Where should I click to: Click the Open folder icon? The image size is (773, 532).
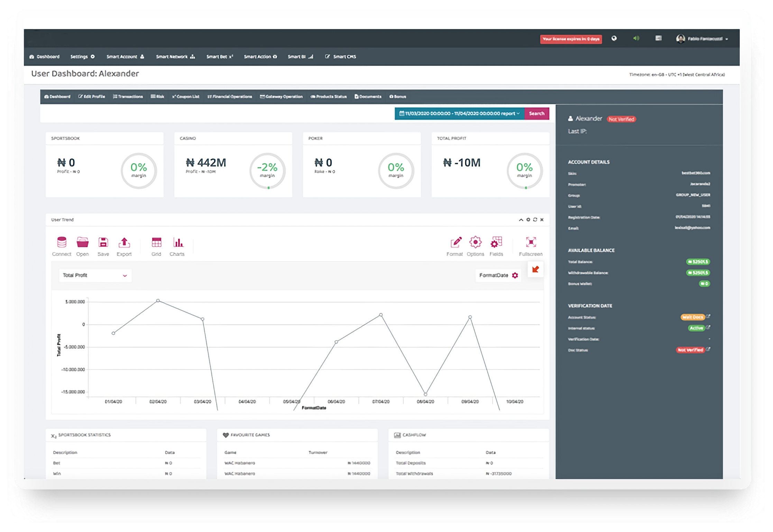(82, 243)
